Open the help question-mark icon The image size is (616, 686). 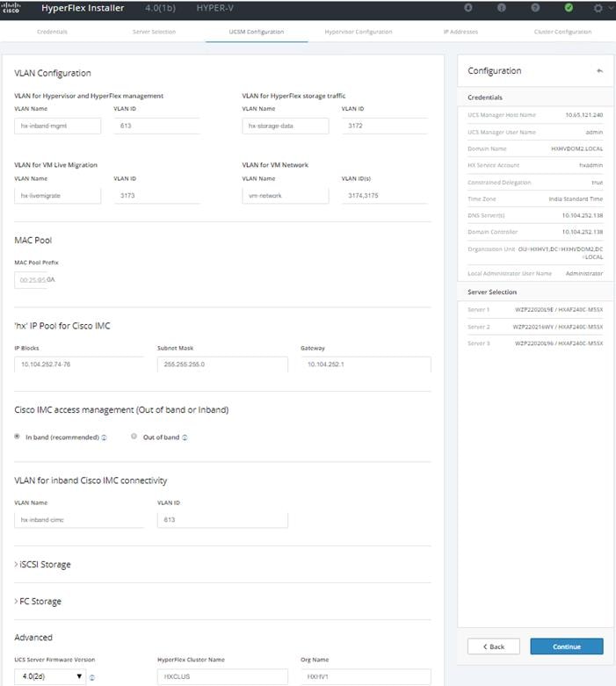pos(535,7)
